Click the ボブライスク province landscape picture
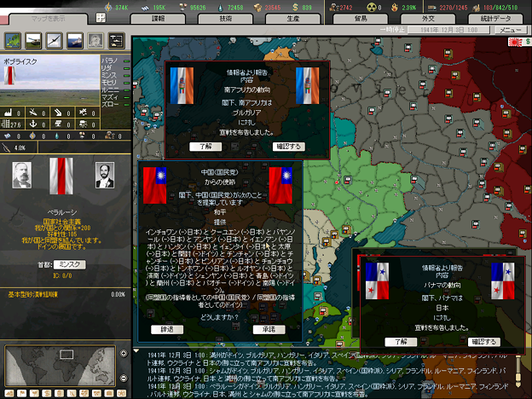Viewport: 532px width, 399px height. point(49,80)
